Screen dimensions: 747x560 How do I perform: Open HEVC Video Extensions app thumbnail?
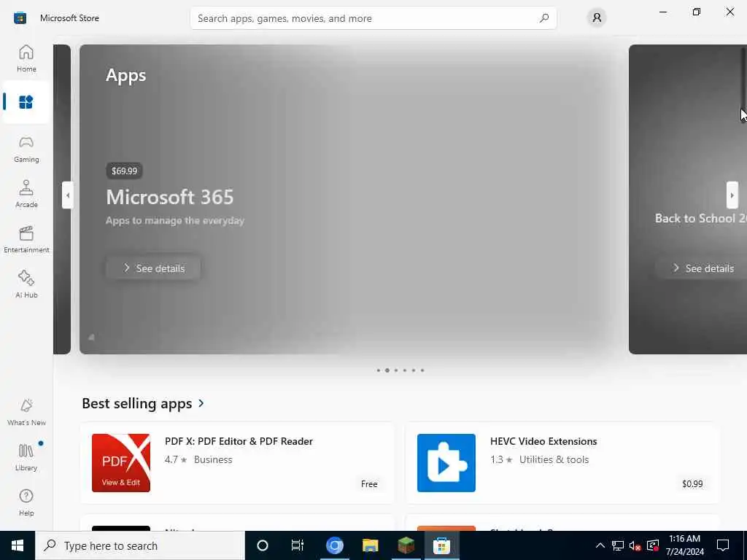tap(446, 463)
